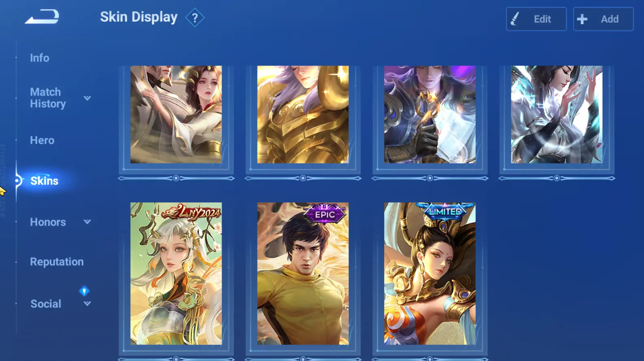This screenshot has height=361, width=644.
Task: Click the plus icon on Add
Action: point(582,19)
